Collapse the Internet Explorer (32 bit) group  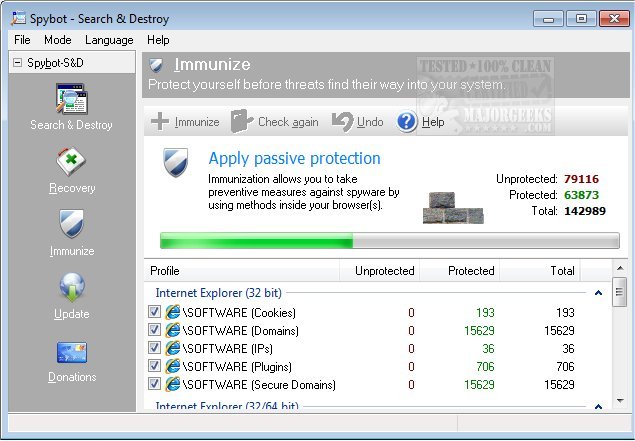[x=598, y=293]
